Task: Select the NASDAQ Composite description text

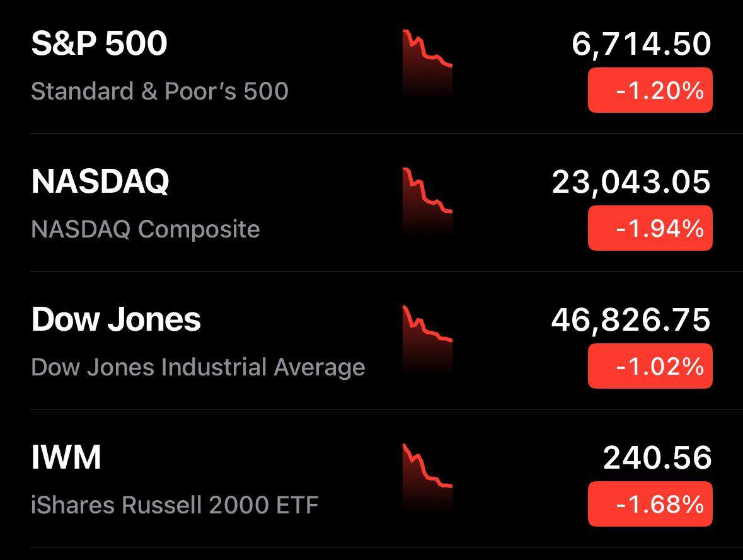Action: point(145,229)
